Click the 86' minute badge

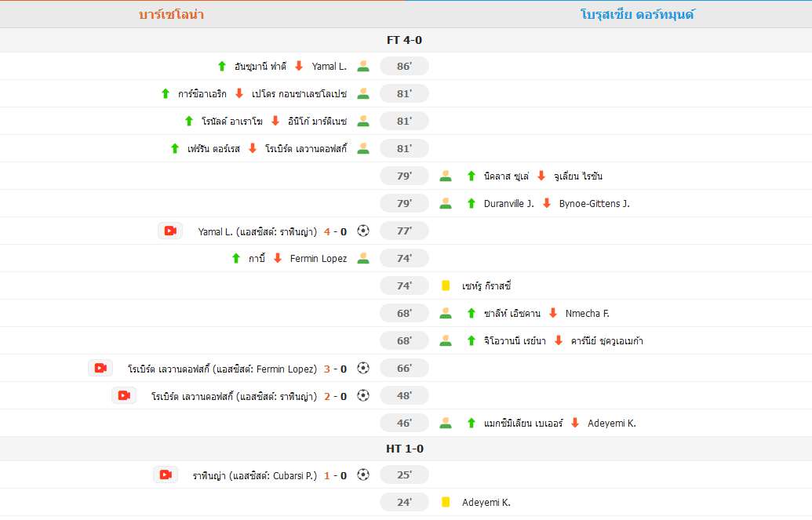tap(405, 67)
